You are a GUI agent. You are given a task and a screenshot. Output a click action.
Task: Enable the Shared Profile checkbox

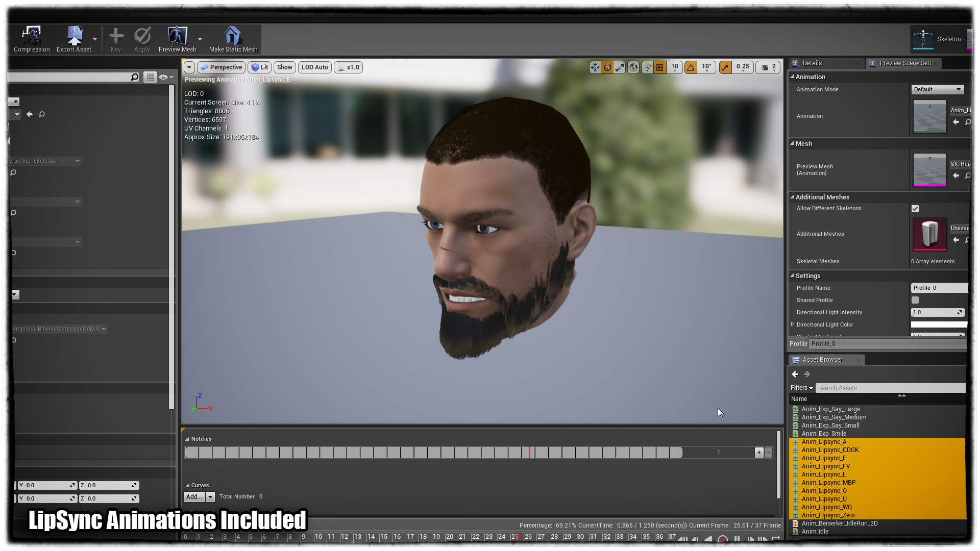[x=915, y=300]
